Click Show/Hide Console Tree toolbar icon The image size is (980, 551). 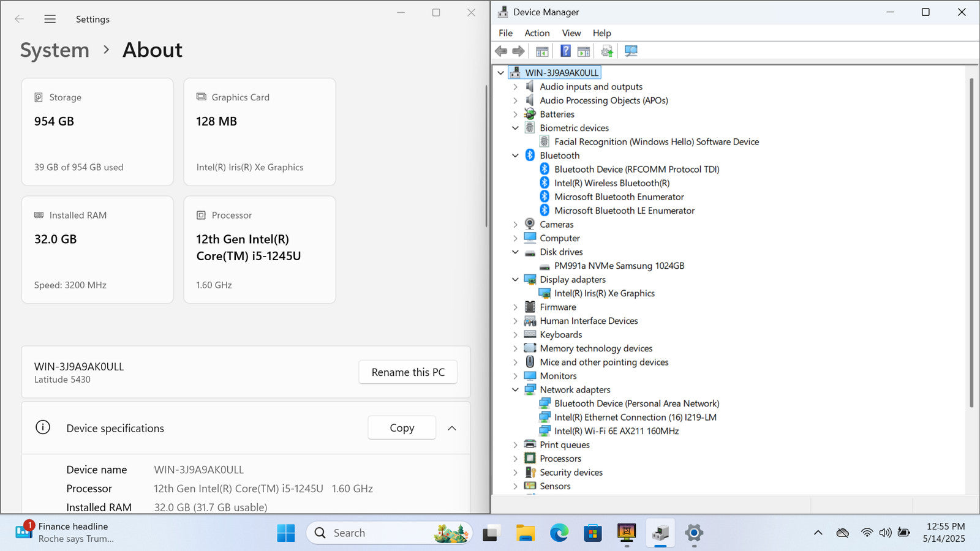coord(542,51)
